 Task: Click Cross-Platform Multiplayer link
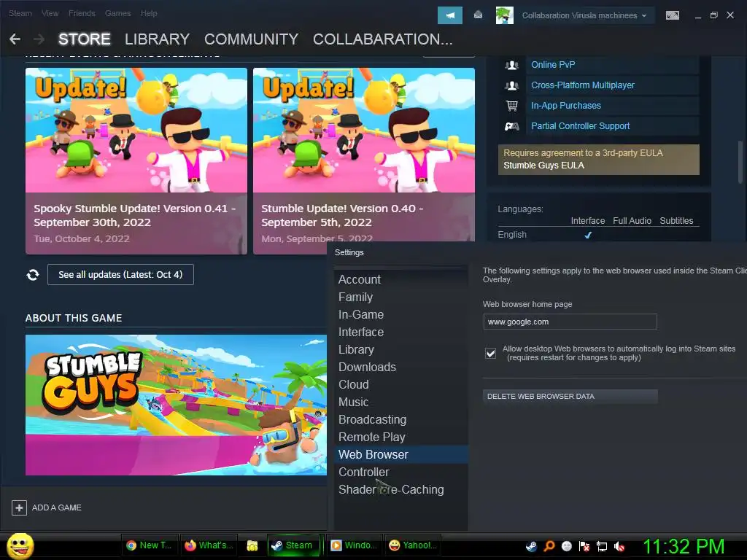click(x=583, y=85)
